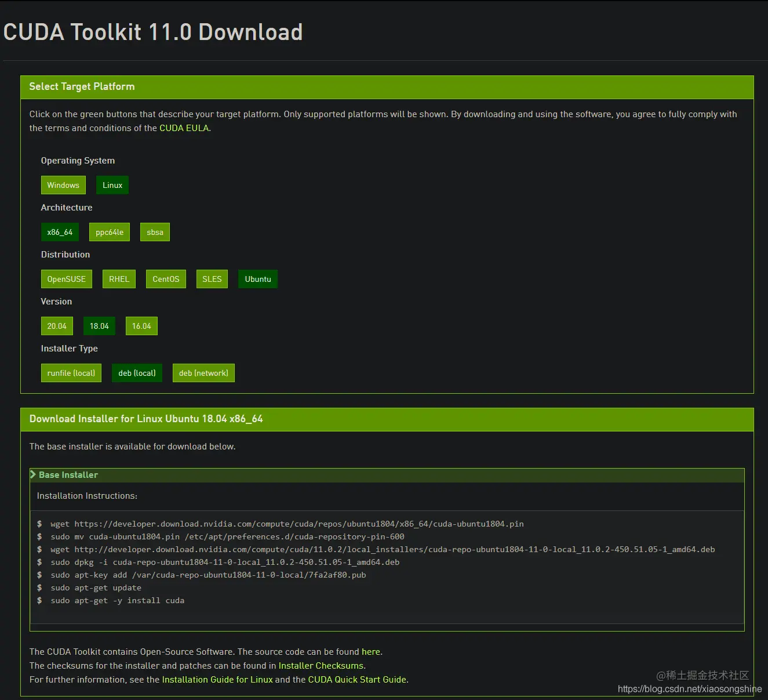Click the 'Version' label

point(56,302)
